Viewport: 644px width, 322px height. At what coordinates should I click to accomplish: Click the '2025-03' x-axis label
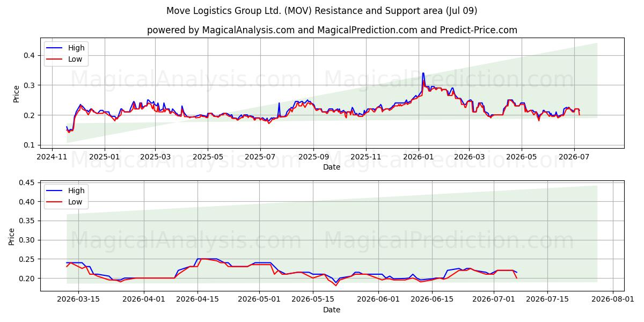click(155, 157)
